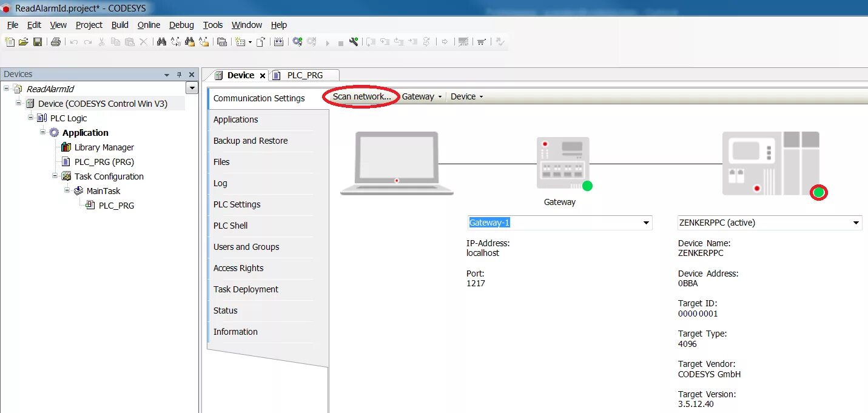This screenshot has height=413, width=868.
Task: Select the PLC_PRG call under MainTask
Action: (x=116, y=206)
